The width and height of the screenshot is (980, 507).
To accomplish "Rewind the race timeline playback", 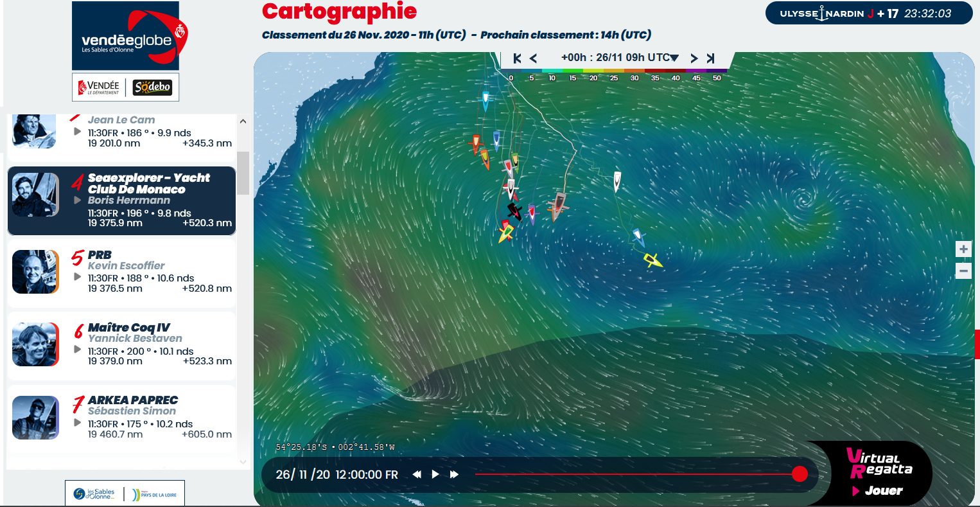I will point(417,474).
